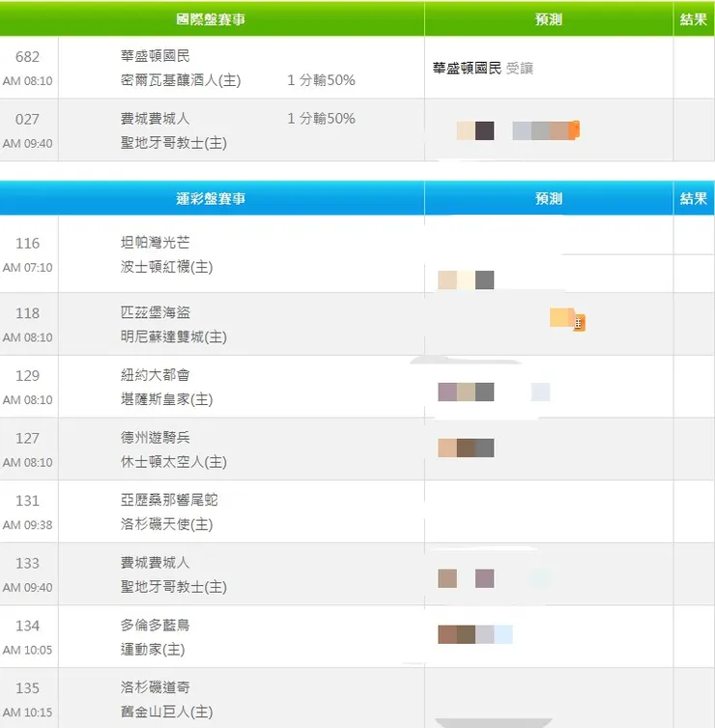Select 費城費城人 in game 027
Screen dimensions: 715x728
[155, 119]
